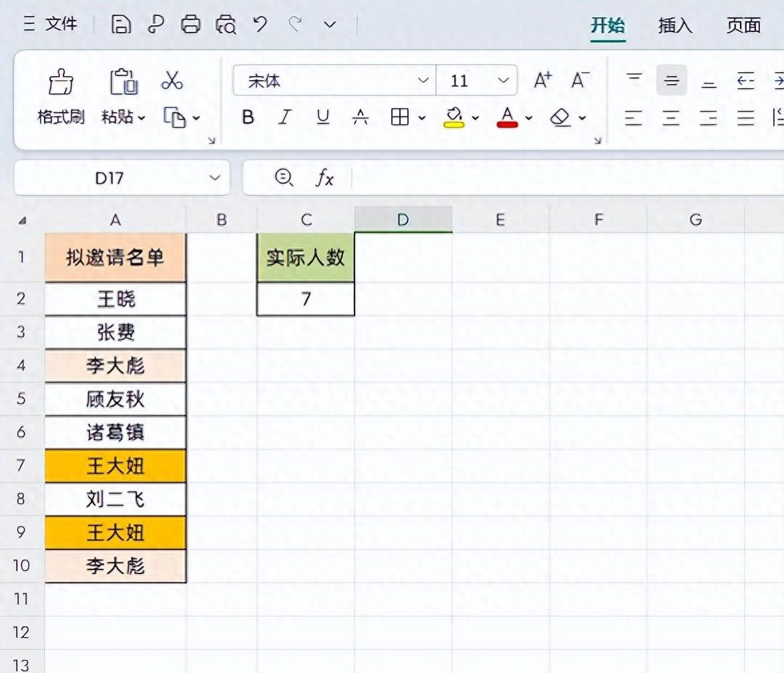Click the Name Box showing D17
The height and width of the screenshot is (673, 784).
109,178
